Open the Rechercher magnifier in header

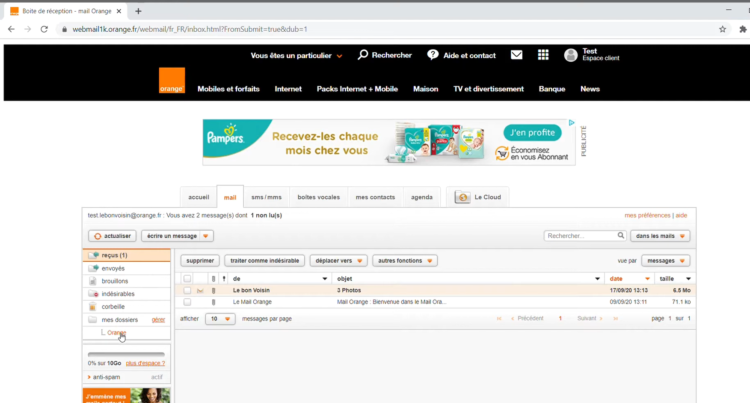click(363, 55)
